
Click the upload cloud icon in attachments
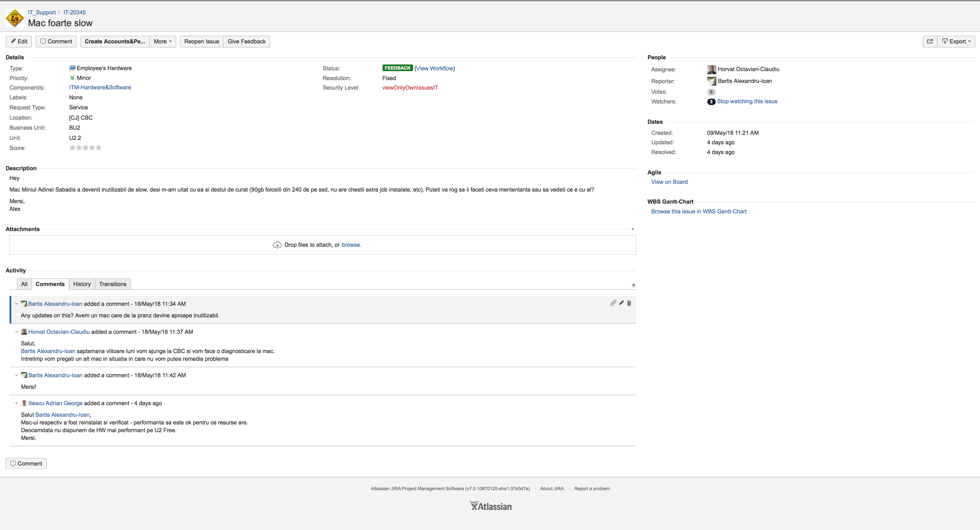point(277,245)
